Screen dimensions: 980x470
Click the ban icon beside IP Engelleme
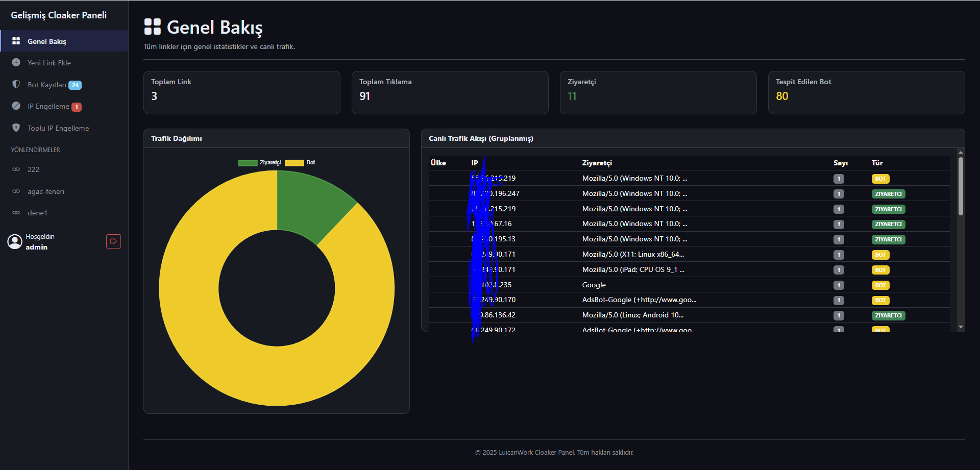(x=16, y=106)
